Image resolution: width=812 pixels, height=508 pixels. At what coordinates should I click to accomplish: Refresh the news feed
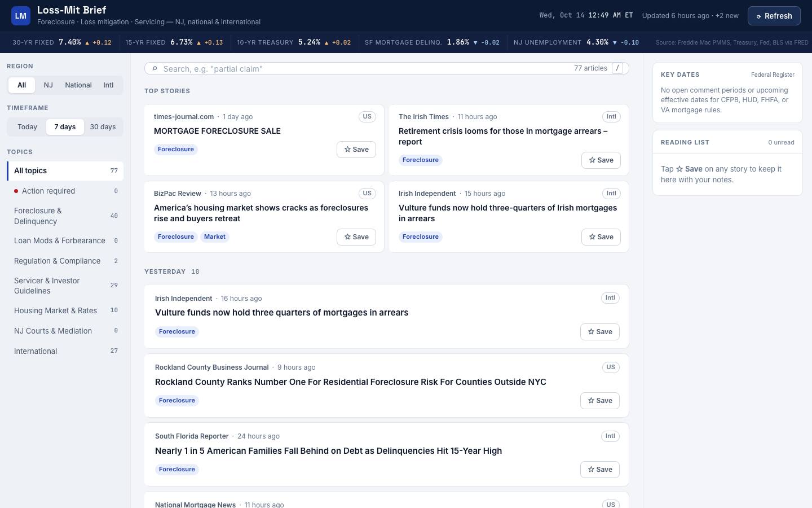pos(774,16)
